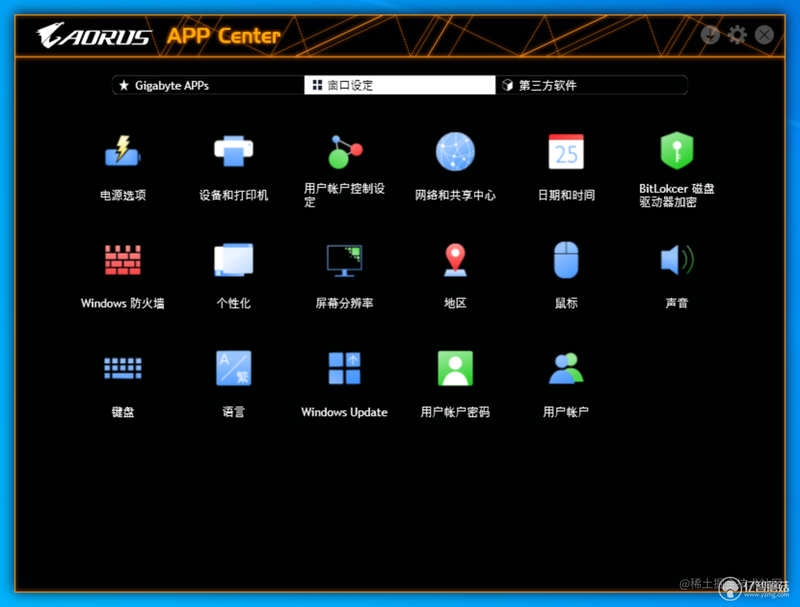Screen dimensions: 800x607
Task: Open the Windows Update tiles icon
Action: click(x=344, y=368)
